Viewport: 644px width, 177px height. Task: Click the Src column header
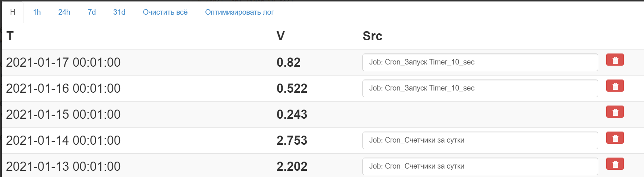click(x=372, y=36)
